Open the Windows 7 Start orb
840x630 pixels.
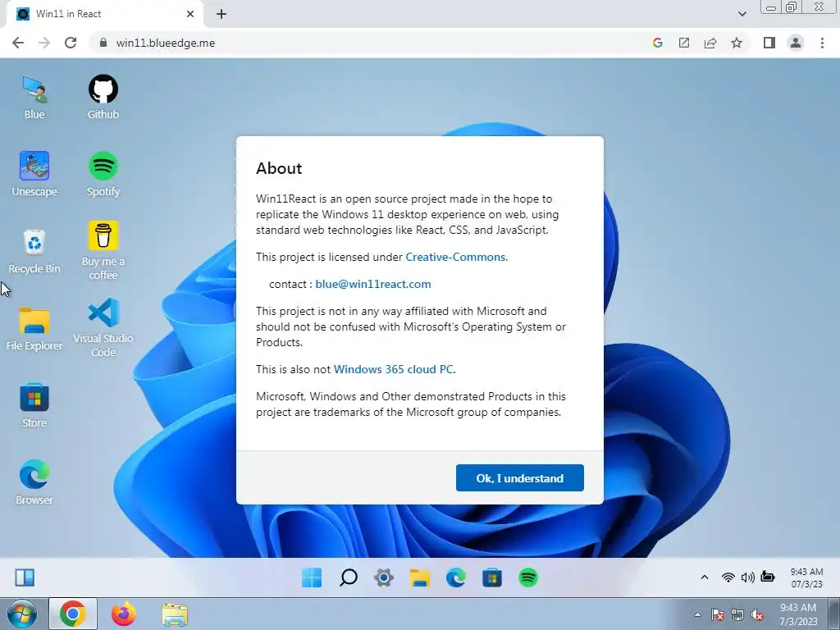coord(21,614)
